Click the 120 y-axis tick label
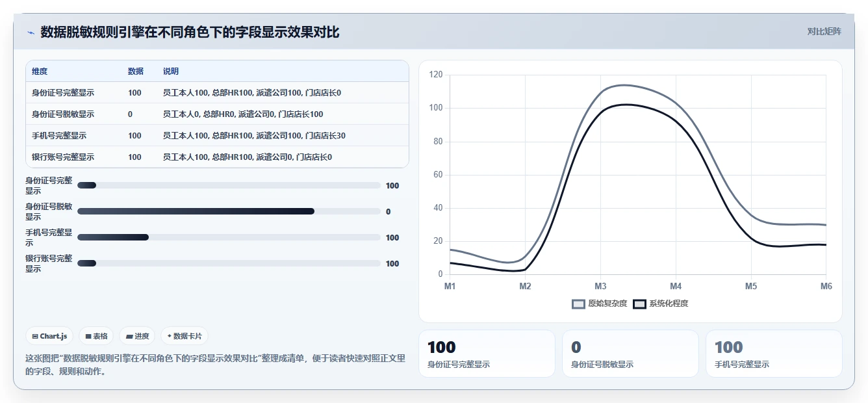Screen dimensions: 868x403 pos(436,75)
